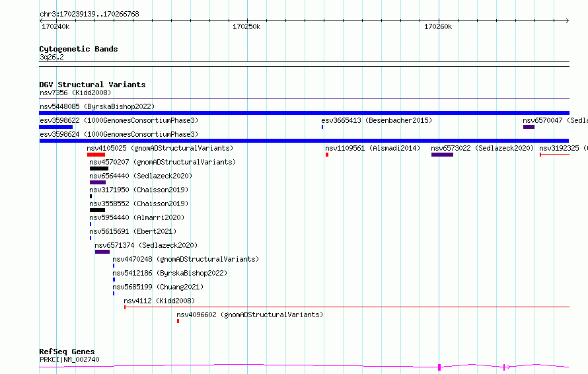Click the black nsv4570207 variant bar
Screen dimensions: 588x374
[x=99, y=168]
